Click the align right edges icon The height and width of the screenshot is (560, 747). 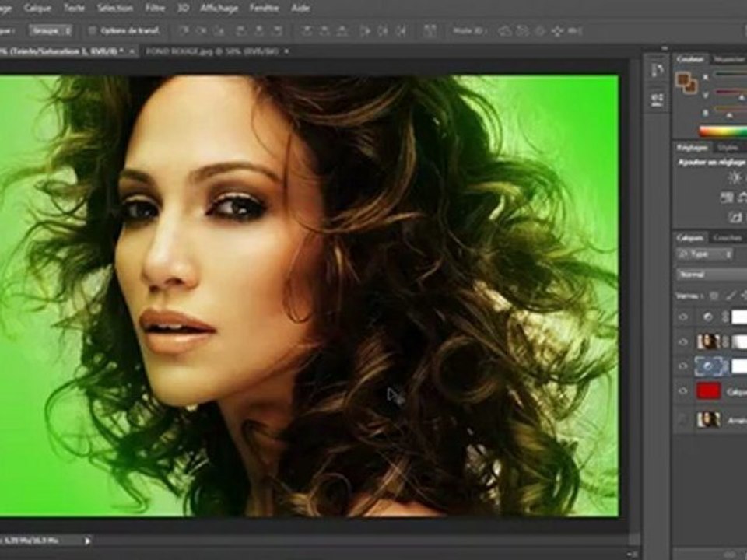tap(277, 31)
